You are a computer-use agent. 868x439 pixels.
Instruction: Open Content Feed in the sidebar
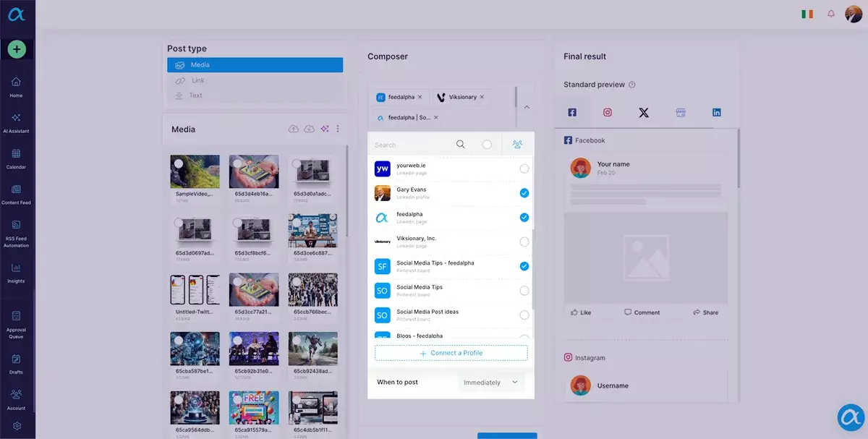(16, 194)
